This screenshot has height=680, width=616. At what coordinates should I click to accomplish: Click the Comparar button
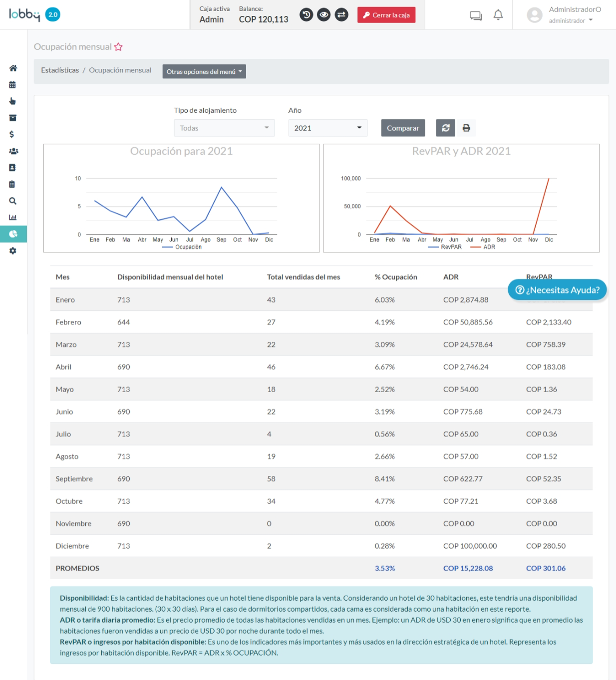(x=403, y=128)
